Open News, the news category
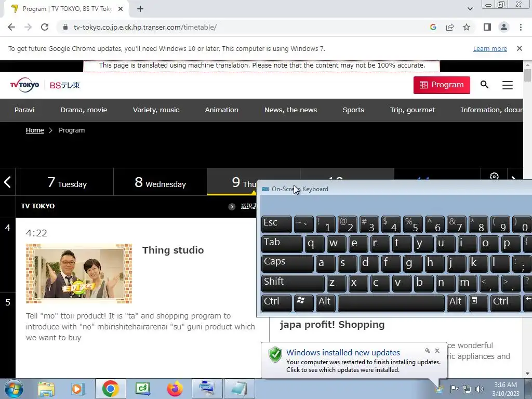532x399 pixels. tap(291, 110)
